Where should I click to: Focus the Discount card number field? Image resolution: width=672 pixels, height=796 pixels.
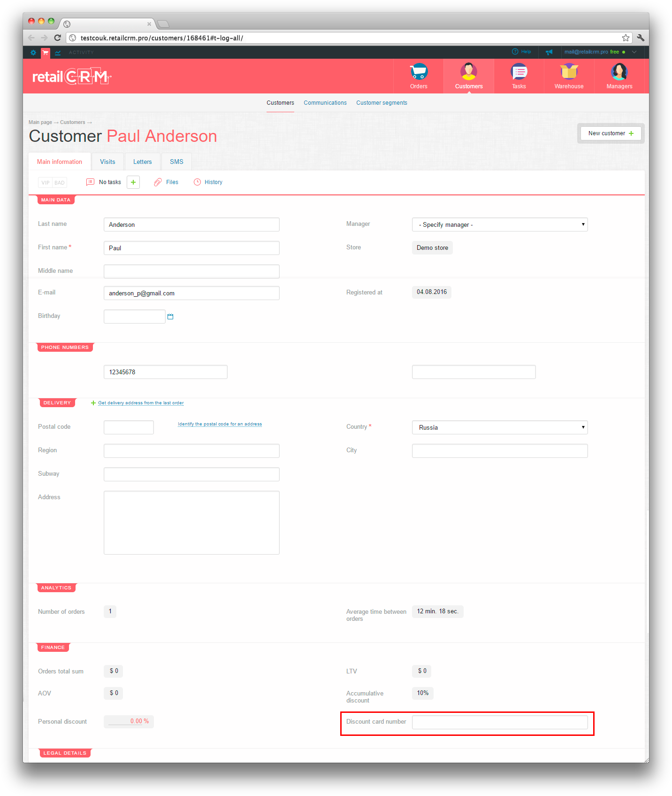click(500, 722)
